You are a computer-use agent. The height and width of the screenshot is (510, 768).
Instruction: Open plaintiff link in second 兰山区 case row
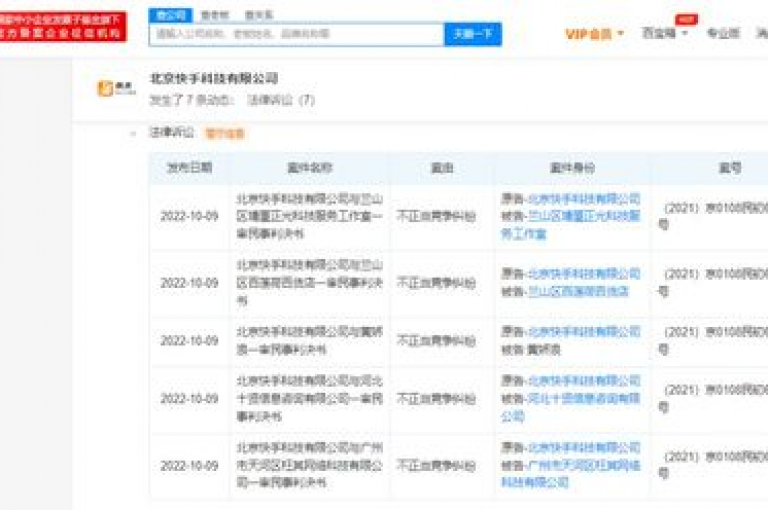click(583, 274)
